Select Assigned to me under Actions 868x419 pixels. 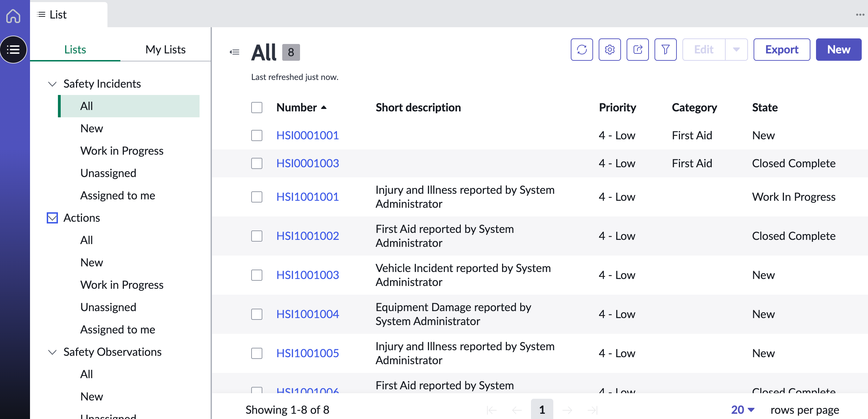118,330
